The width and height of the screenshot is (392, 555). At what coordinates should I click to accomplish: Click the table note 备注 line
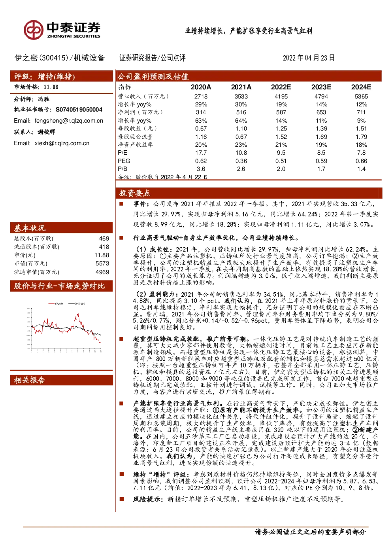pos(163,177)
